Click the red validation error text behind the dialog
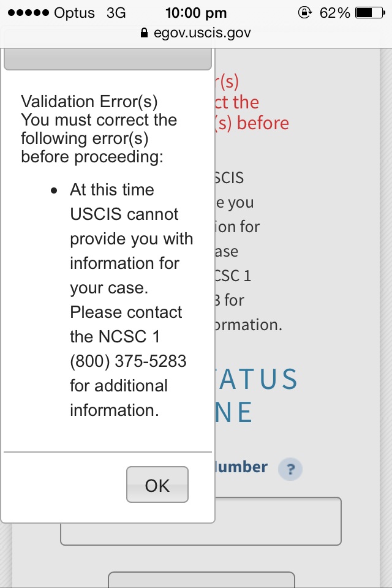392x588 pixels. coord(251,102)
